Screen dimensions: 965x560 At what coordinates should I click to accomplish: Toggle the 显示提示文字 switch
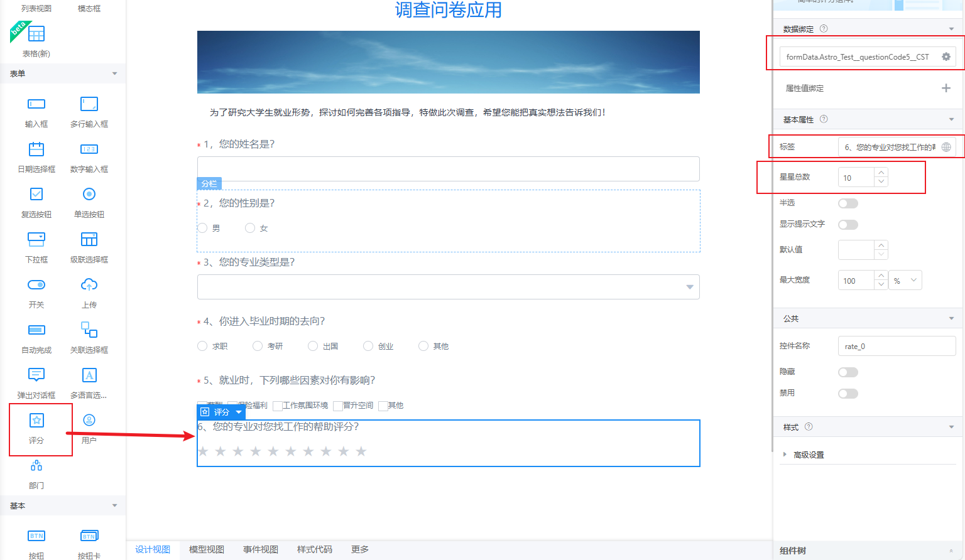(848, 225)
